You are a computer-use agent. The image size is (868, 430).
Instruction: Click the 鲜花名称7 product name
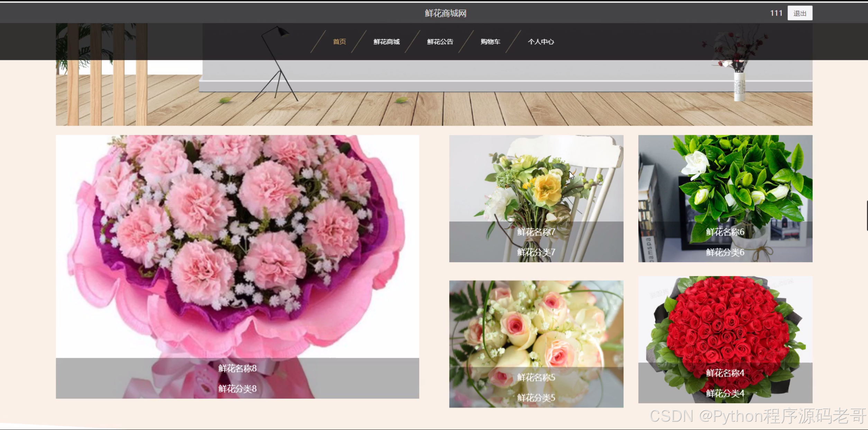[x=536, y=232]
